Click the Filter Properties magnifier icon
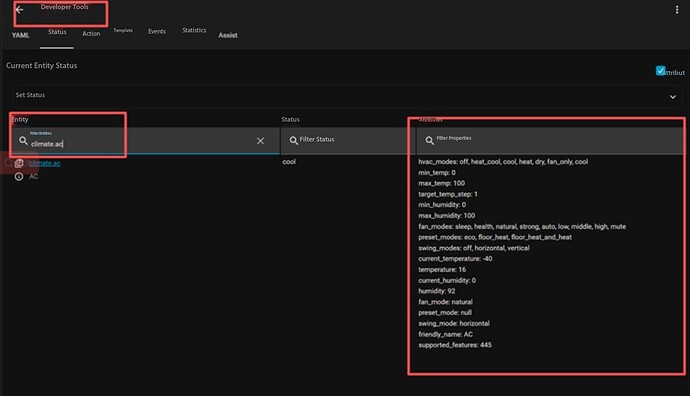This screenshot has height=396, width=690. point(429,140)
